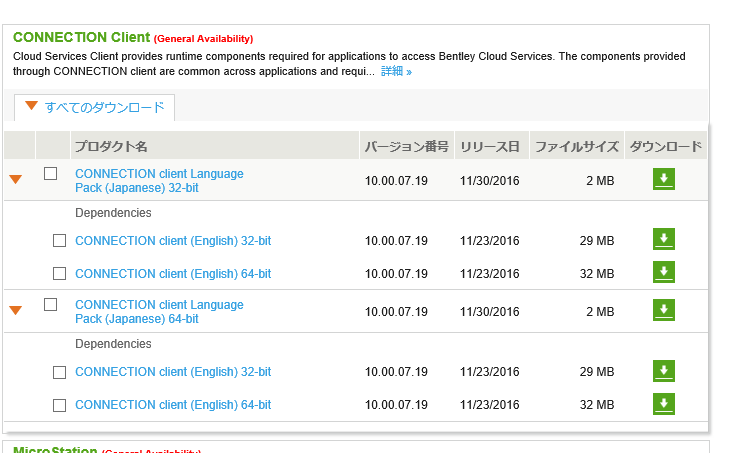Screen dimensions: 729x453
Task: Open English 32-bit client link under Japanese 32-bit pack
Action: (173, 241)
